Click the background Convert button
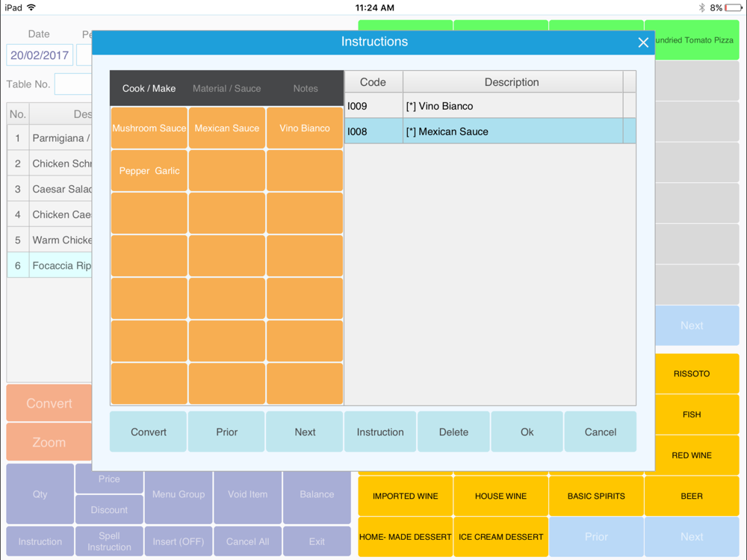The height and width of the screenshot is (560, 747). [x=49, y=403]
